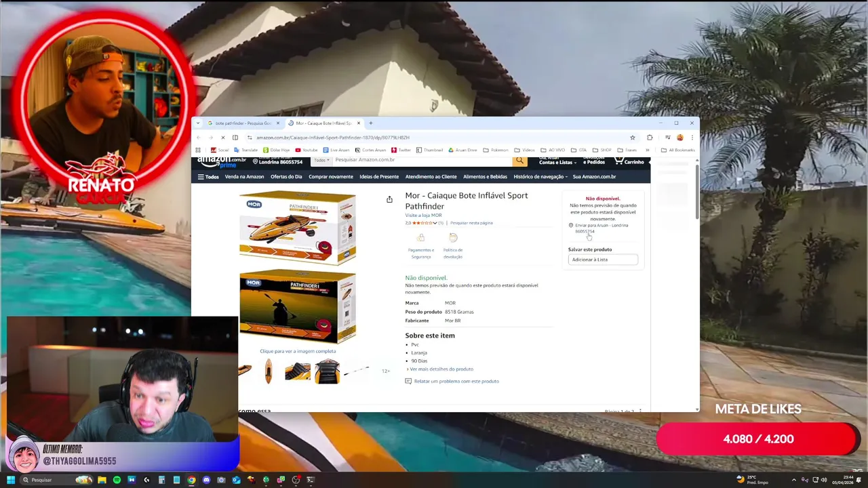Close the 'bote pathfinder' Google tab

[x=277, y=123]
